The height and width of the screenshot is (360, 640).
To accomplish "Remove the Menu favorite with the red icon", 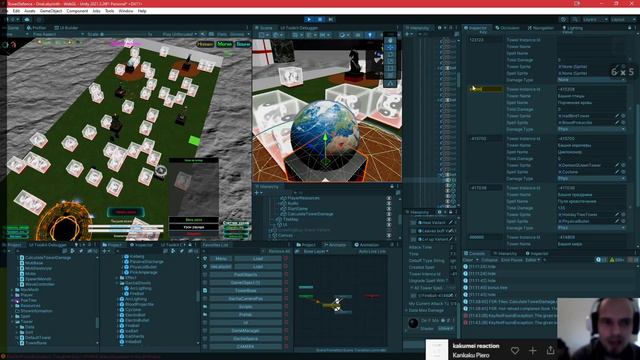I will point(286,259).
